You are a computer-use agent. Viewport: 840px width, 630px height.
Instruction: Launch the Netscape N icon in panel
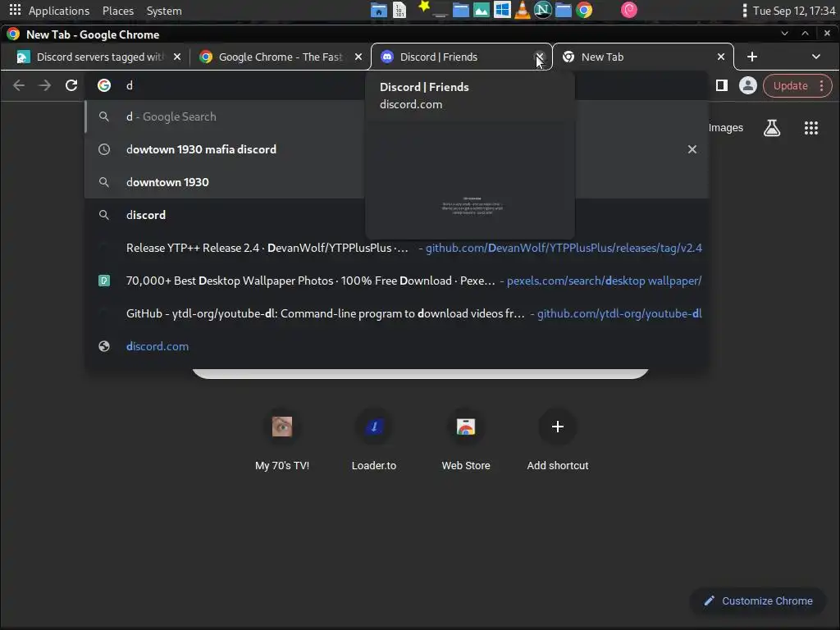(543, 10)
